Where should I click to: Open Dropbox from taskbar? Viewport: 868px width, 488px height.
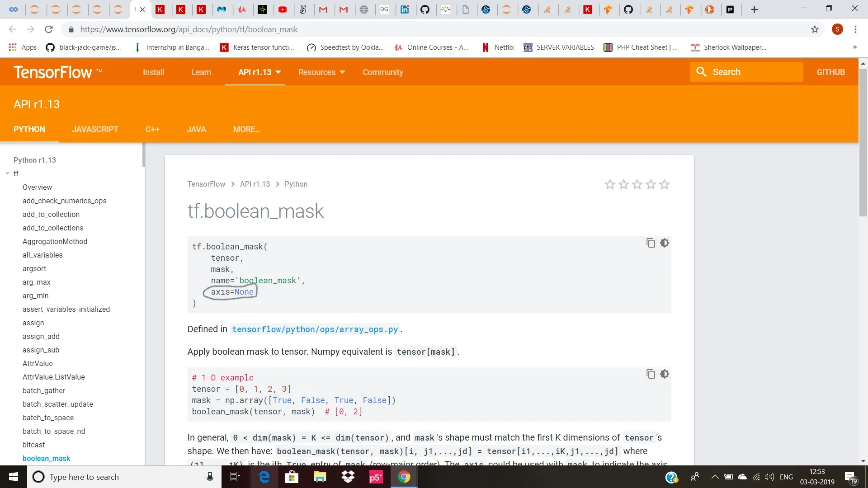click(348, 477)
